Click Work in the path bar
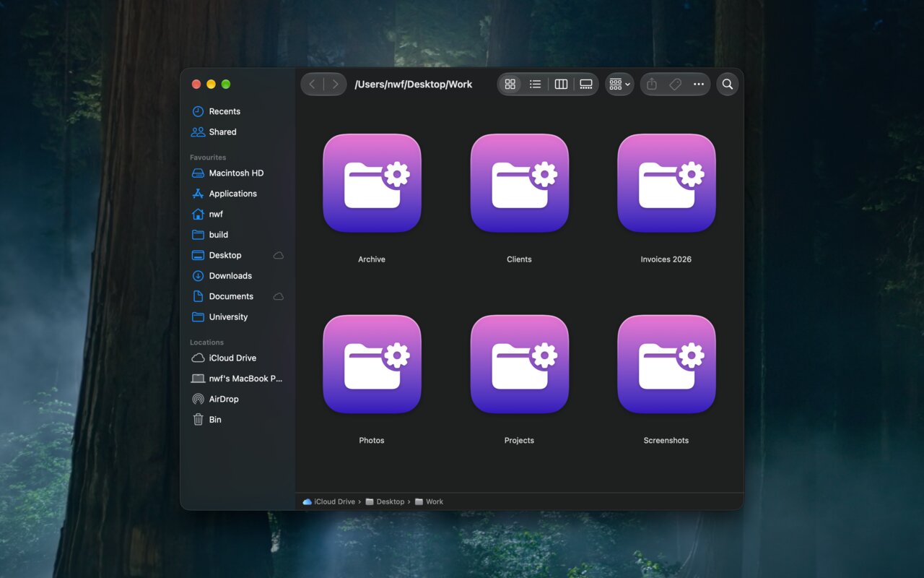This screenshot has width=924, height=578. click(x=430, y=501)
